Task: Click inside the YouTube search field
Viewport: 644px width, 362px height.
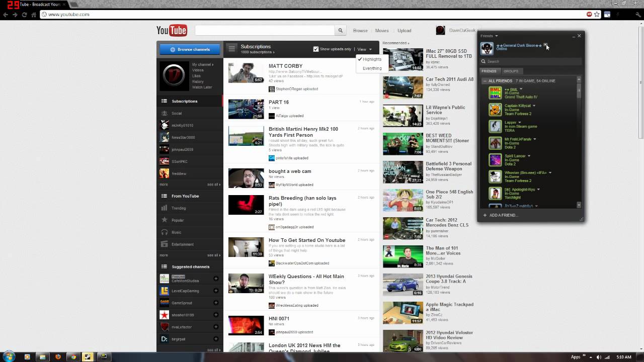Action: pos(265,31)
